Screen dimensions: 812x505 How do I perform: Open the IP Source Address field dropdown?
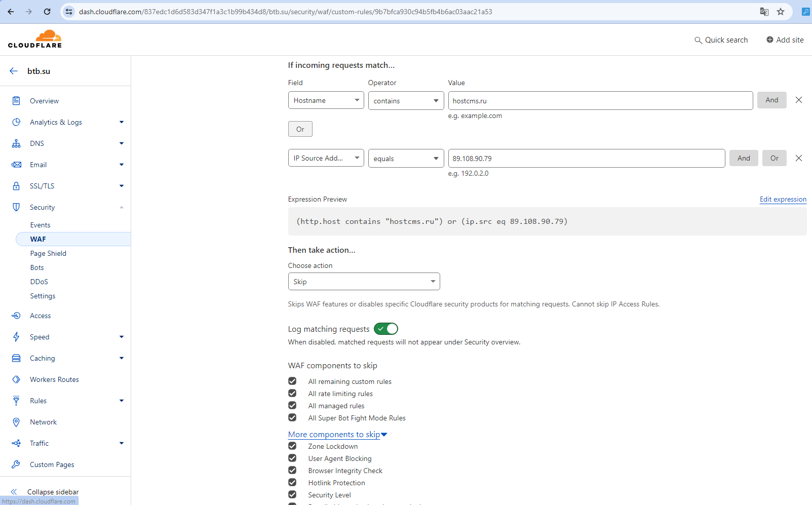tap(326, 158)
